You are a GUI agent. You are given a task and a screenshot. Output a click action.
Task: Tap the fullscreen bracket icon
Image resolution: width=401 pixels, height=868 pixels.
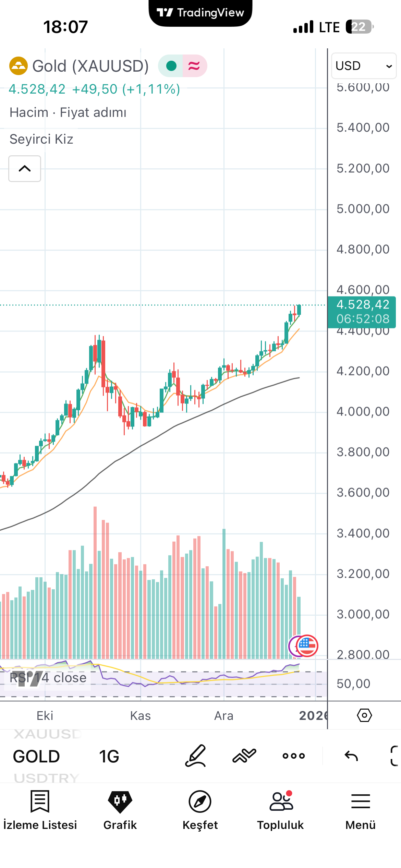click(394, 756)
